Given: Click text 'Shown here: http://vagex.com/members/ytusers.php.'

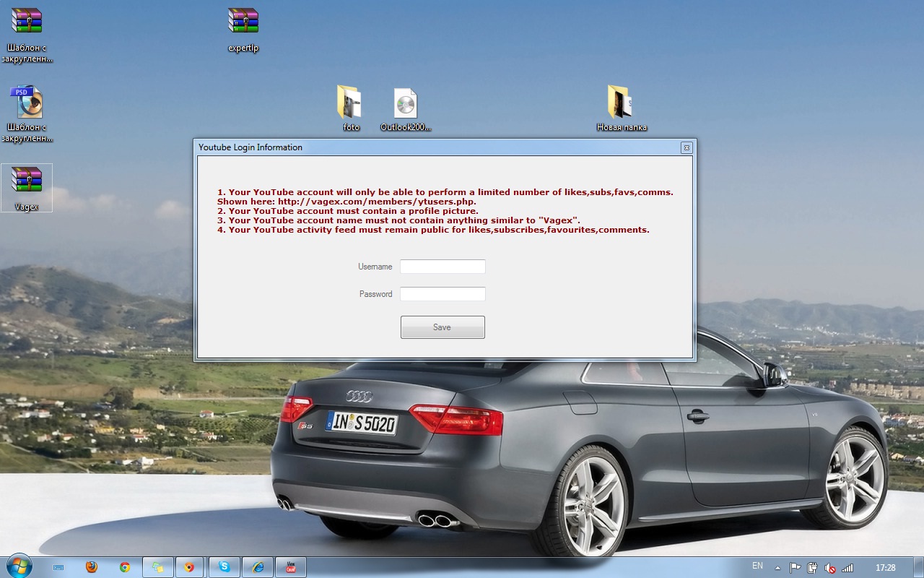Looking at the screenshot, I should (346, 202).
